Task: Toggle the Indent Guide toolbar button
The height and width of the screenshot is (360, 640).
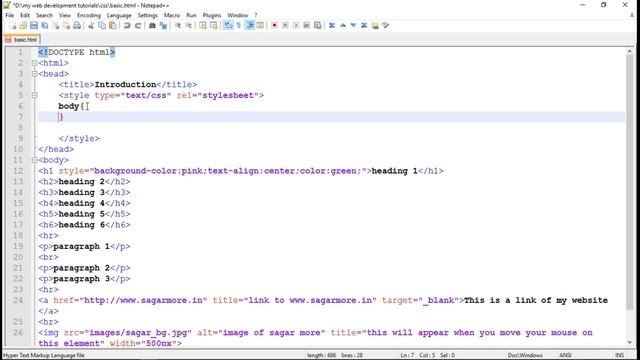Action: (x=250, y=26)
